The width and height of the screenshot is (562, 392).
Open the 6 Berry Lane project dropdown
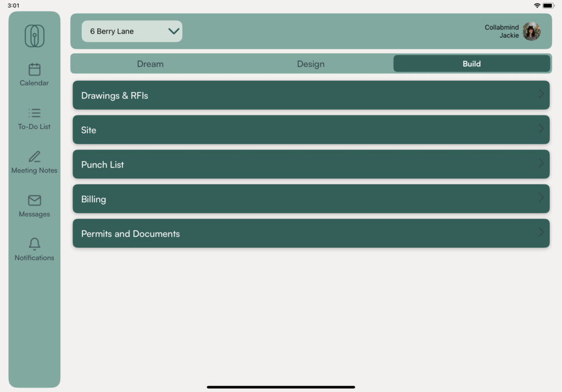pos(132,31)
